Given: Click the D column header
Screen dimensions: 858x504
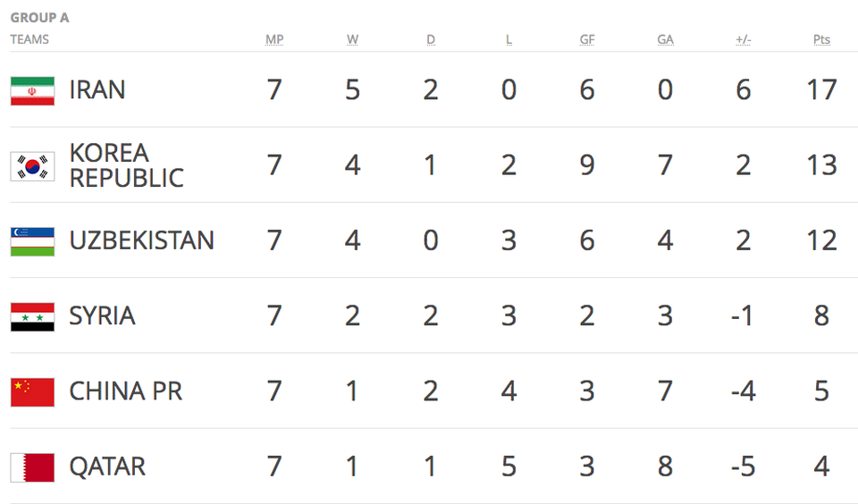Looking at the screenshot, I should (431, 39).
